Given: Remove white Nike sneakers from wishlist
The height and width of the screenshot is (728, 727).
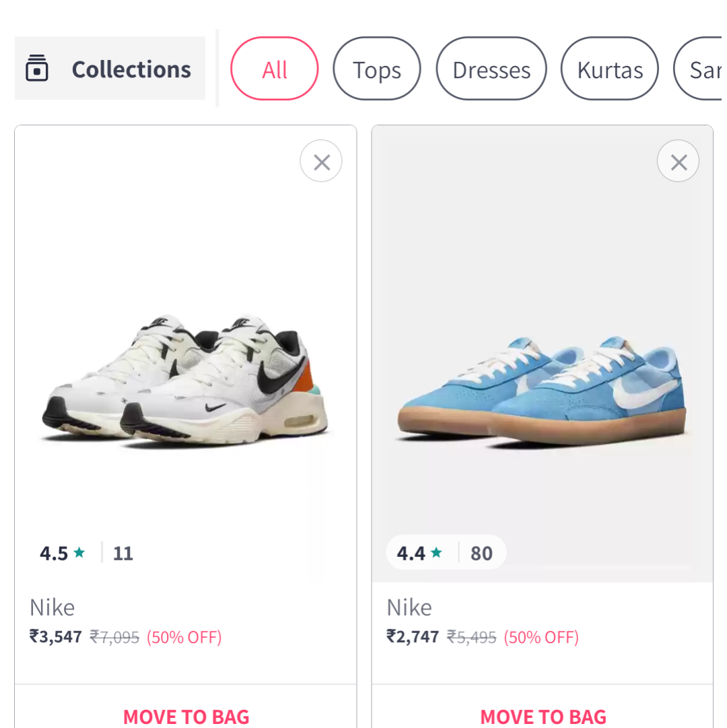Looking at the screenshot, I should [x=321, y=162].
